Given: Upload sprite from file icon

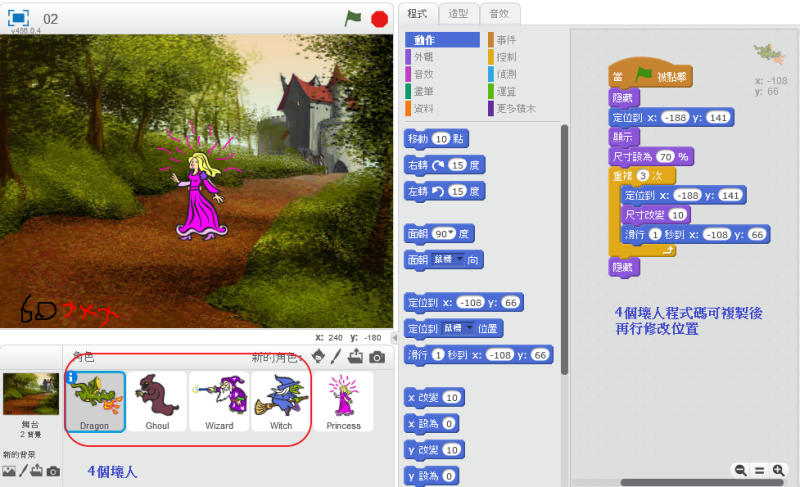Looking at the screenshot, I should coord(355,356).
